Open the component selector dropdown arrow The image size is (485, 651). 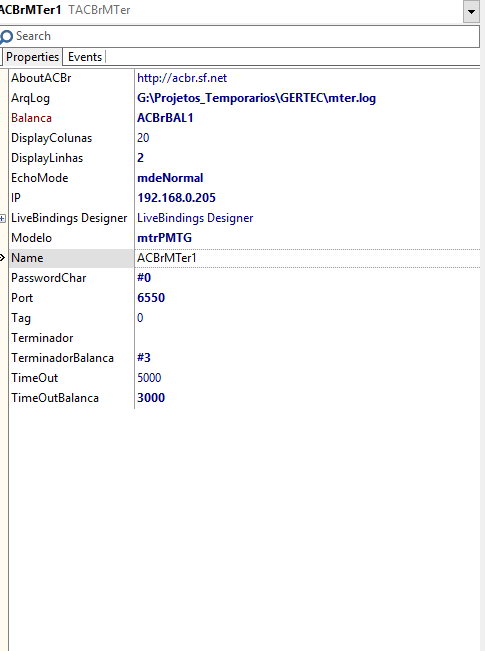(x=471, y=11)
